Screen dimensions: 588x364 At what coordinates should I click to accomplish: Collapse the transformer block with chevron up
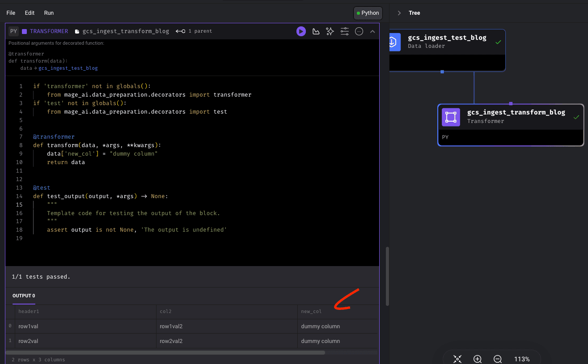pos(372,31)
